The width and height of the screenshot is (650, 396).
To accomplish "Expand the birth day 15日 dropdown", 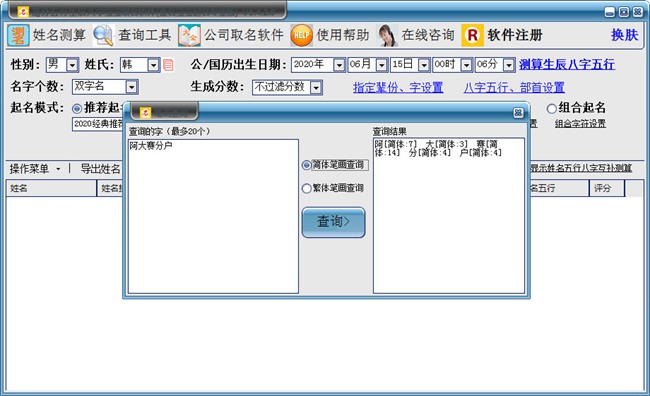I will coord(424,65).
